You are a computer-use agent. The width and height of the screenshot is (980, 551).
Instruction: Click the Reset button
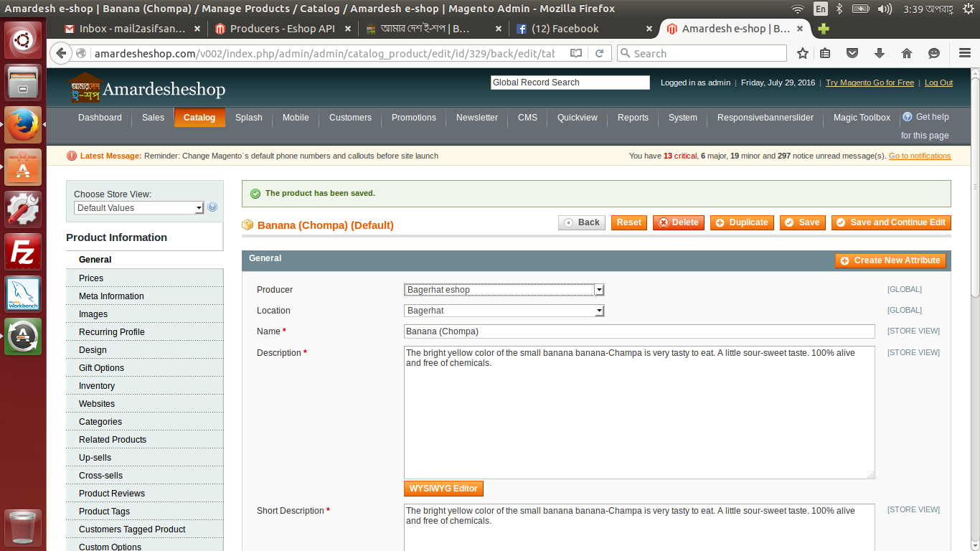pos(629,222)
